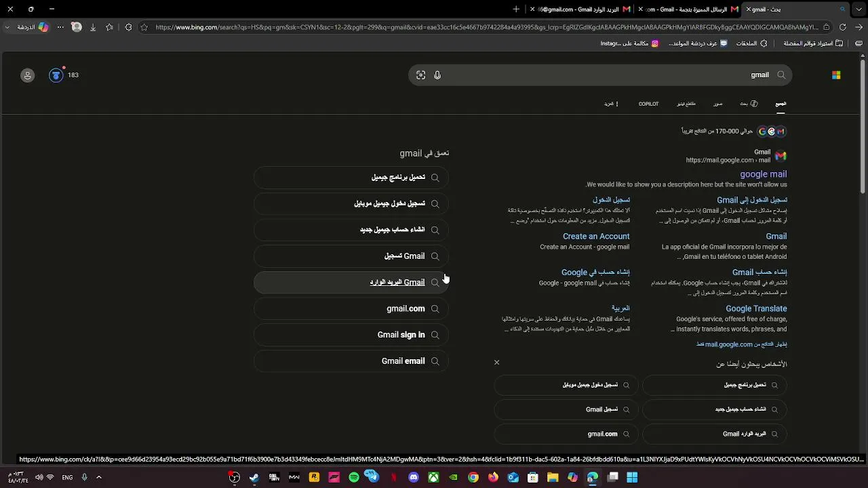Open Firefox from the taskbar
The width and height of the screenshot is (868, 488).
click(x=493, y=477)
